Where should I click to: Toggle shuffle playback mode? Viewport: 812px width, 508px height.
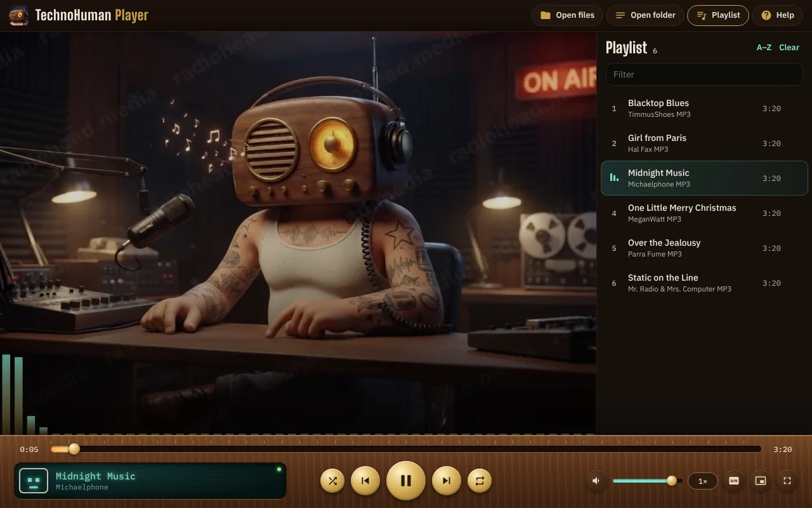coord(332,481)
